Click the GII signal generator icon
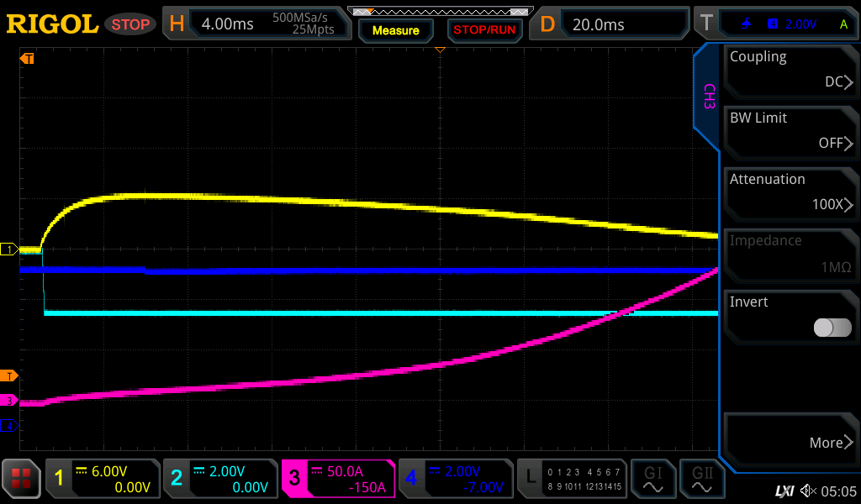 [702, 479]
